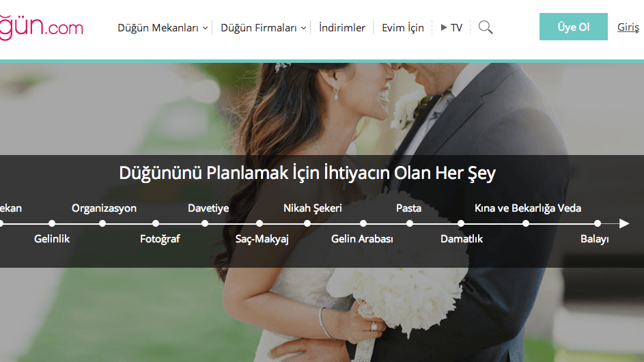
Task: Click the timeline dot above Gelinlik
Action: [x=52, y=223]
